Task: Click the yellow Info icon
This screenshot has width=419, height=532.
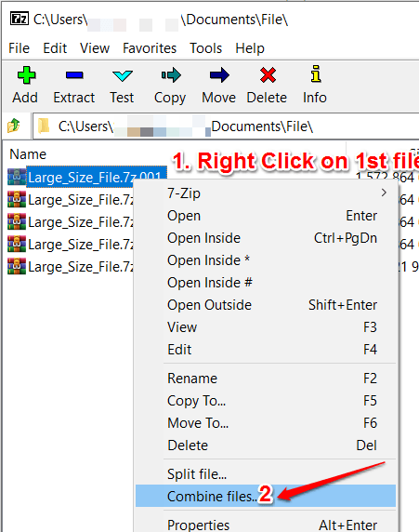Action: tap(315, 74)
